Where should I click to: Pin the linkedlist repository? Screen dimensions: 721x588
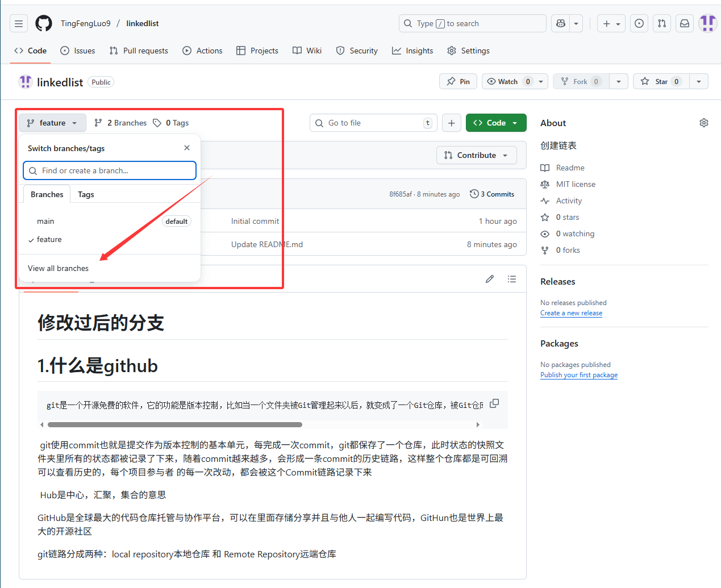point(458,81)
